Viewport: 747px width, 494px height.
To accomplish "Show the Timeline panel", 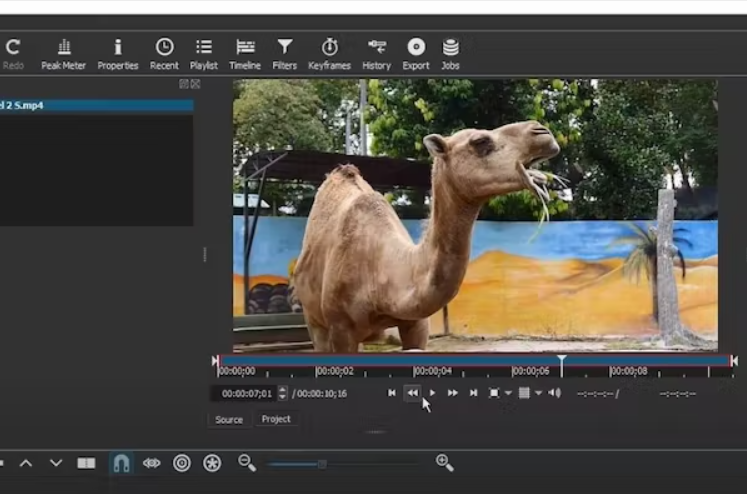I will 245,54.
